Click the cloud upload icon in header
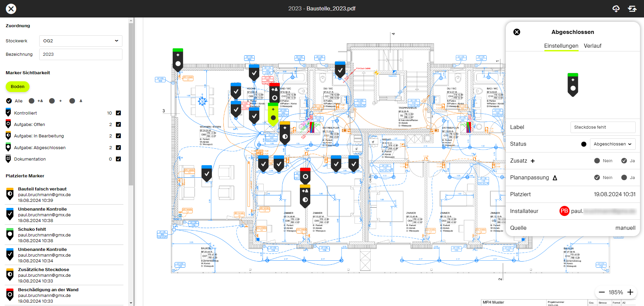 [x=616, y=9]
